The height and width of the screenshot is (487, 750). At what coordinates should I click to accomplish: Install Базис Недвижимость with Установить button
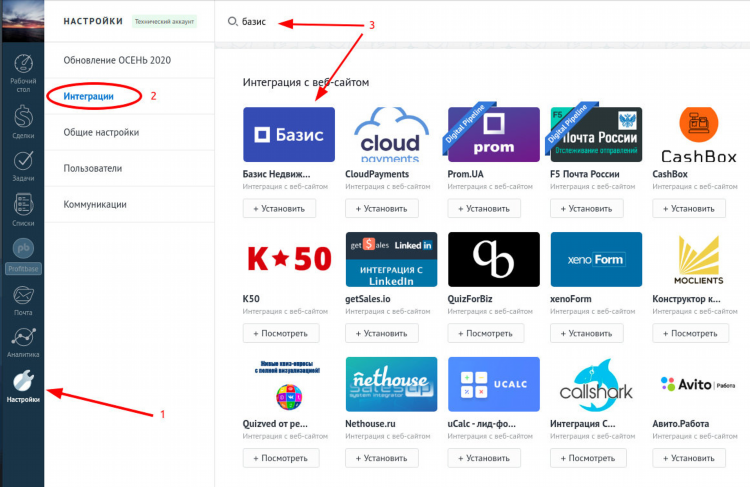[279, 209]
